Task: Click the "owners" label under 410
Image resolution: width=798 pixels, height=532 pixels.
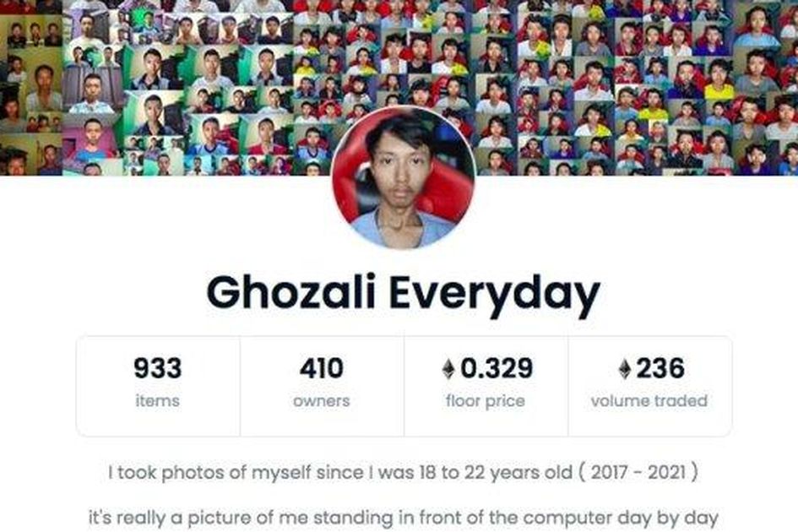Action: click(x=322, y=401)
